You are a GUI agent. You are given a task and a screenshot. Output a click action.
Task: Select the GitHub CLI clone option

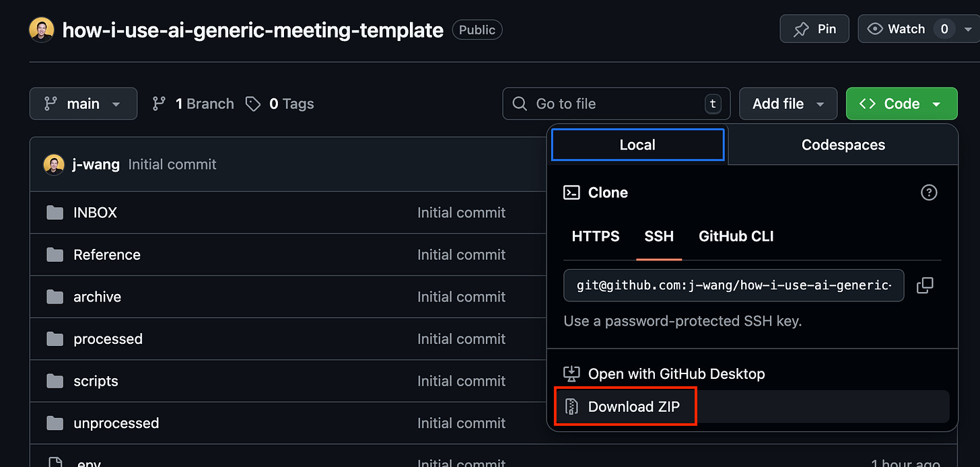click(x=736, y=236)
